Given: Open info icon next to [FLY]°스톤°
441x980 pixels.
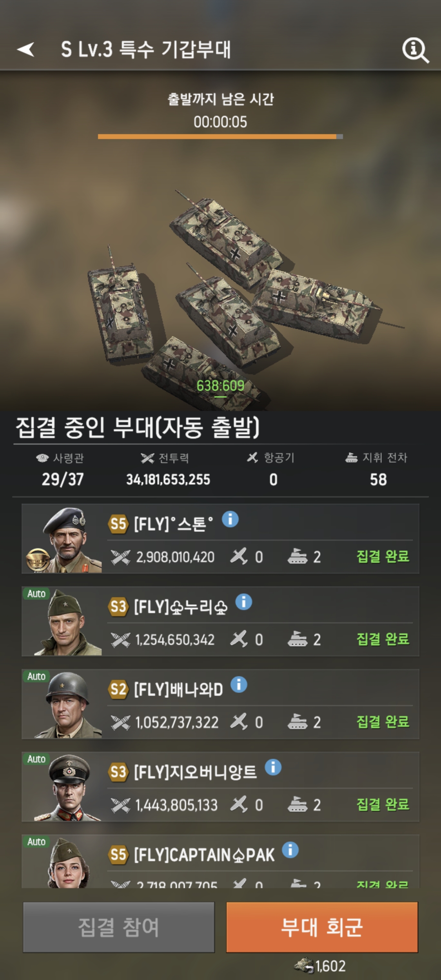Looking at the screenshot, I should (x=230, y=519).
